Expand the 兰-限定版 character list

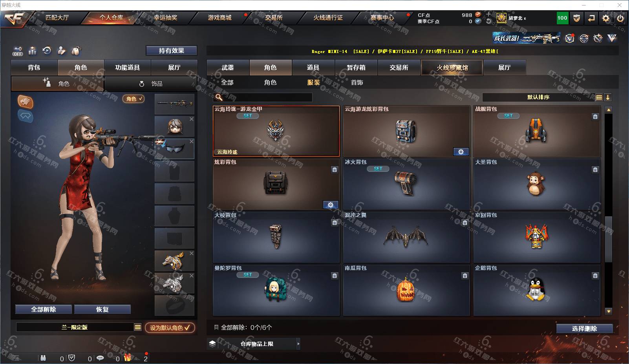pos(137,327)
